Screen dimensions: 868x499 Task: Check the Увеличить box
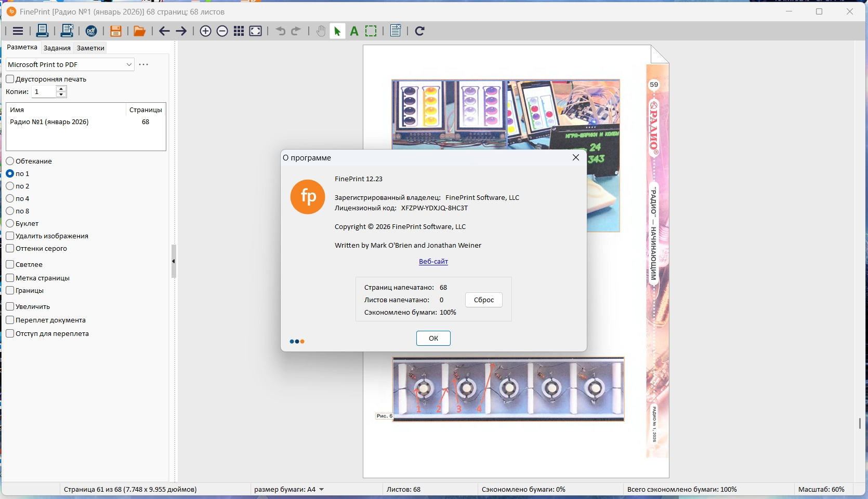click(x=10, y=306)
